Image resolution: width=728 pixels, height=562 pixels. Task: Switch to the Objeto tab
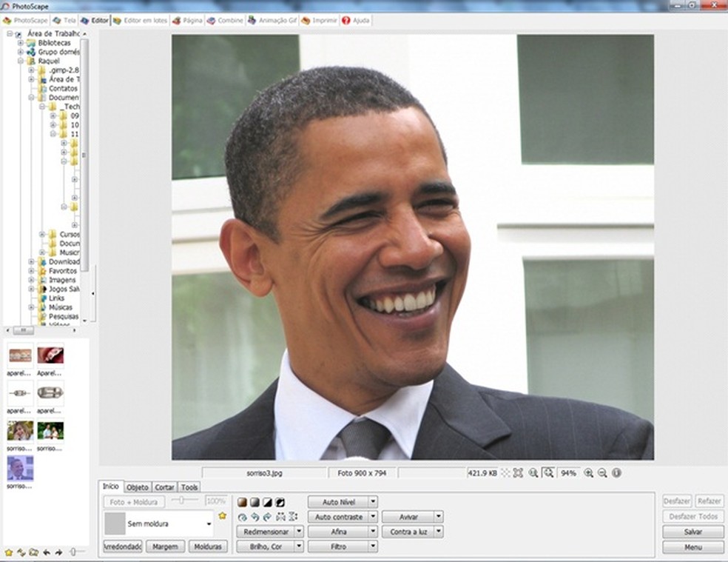[138, 487]
